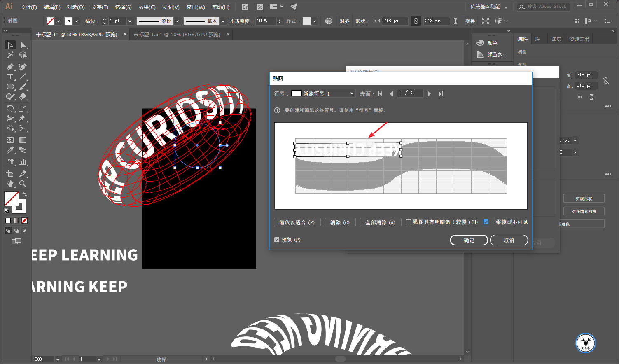Switch to None paint mode button
The image size is (619, 364).
pyautogui.click(x=25, y=221)
